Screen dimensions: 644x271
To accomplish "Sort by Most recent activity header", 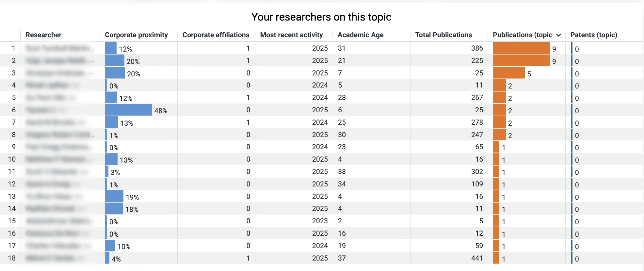I will pos(291,35).
